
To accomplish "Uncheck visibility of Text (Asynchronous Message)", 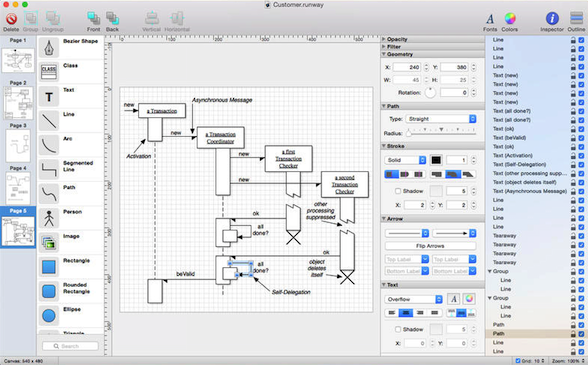I will (581, 191).
